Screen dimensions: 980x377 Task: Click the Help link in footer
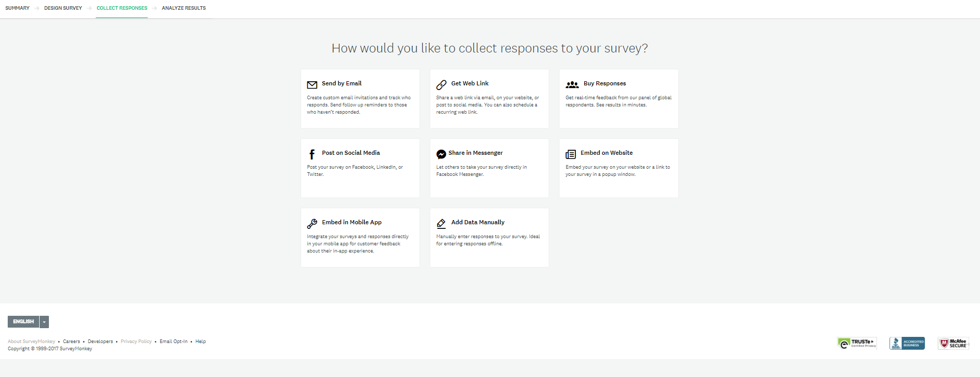(x=201, y=342)
